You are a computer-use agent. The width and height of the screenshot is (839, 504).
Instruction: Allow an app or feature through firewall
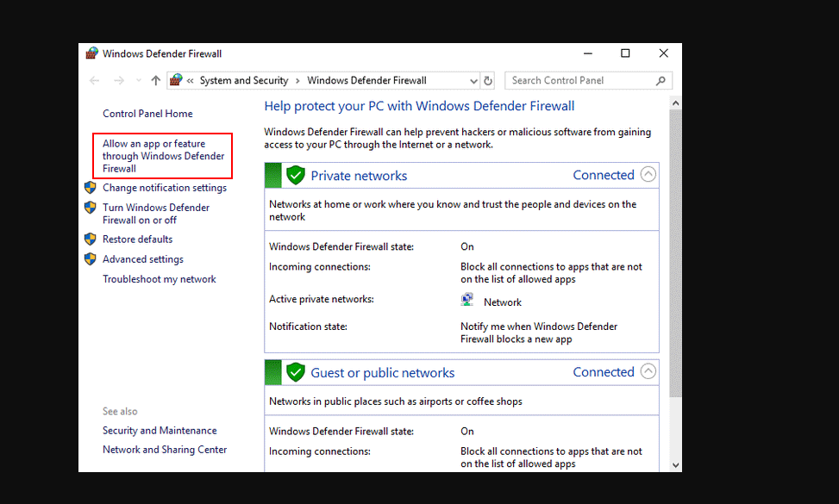(x=163, y=156)
